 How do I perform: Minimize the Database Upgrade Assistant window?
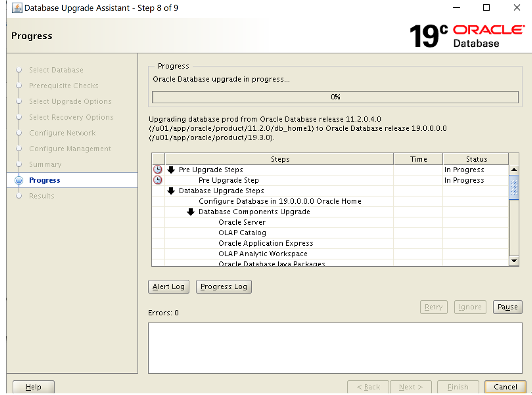456,8
